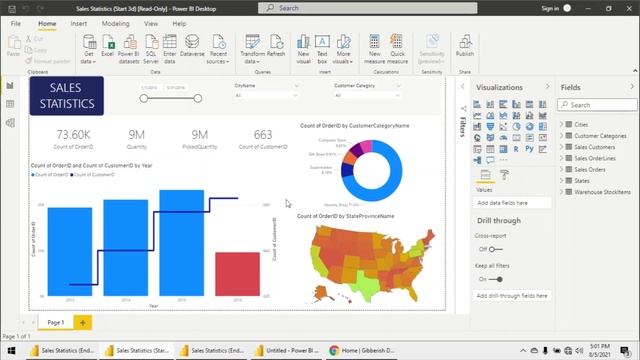
Task: Publish the report
Action: tap(465, 46)
